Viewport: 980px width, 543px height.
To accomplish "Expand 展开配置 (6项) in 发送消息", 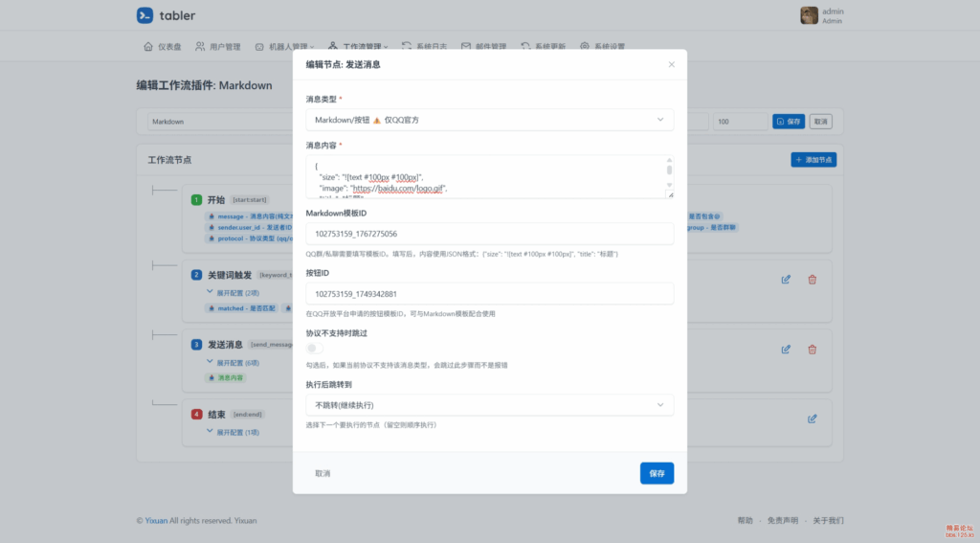I will [x=234, y=363].
